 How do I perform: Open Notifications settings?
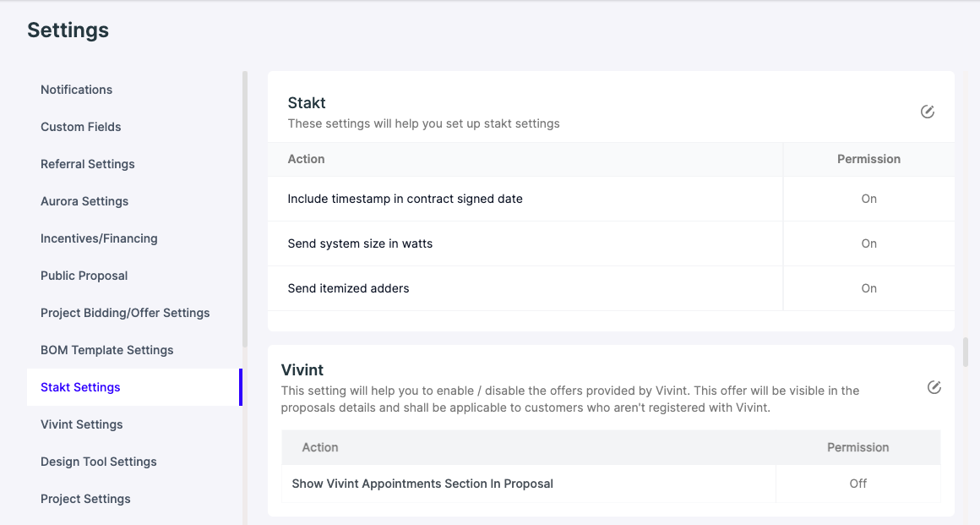[x=76, y=90]
